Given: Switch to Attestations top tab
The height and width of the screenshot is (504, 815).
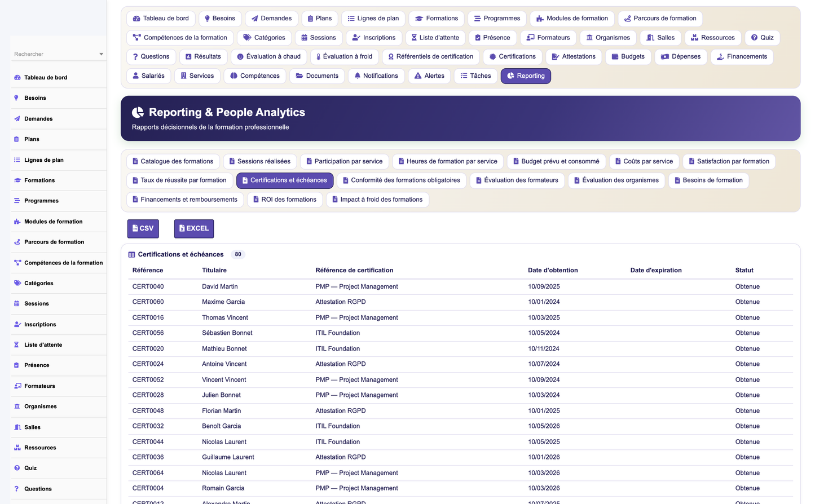Looking at the screenshot, I should click(x=574, y=57).
